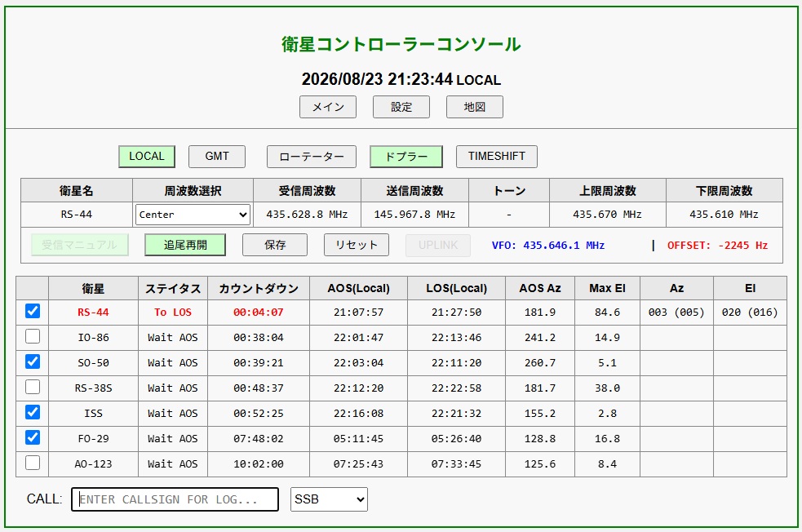Select the ISS satellite name

(x=93, y=414)
